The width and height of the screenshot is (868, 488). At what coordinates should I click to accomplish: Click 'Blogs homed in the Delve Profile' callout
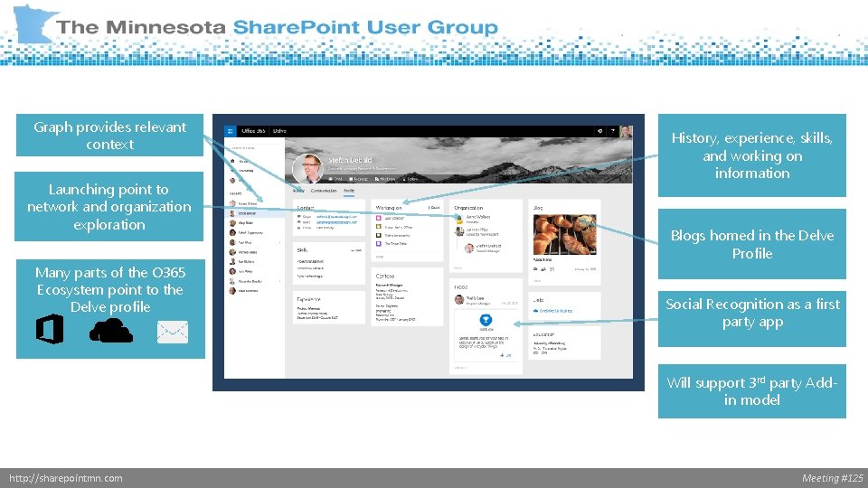click(751, 244)
